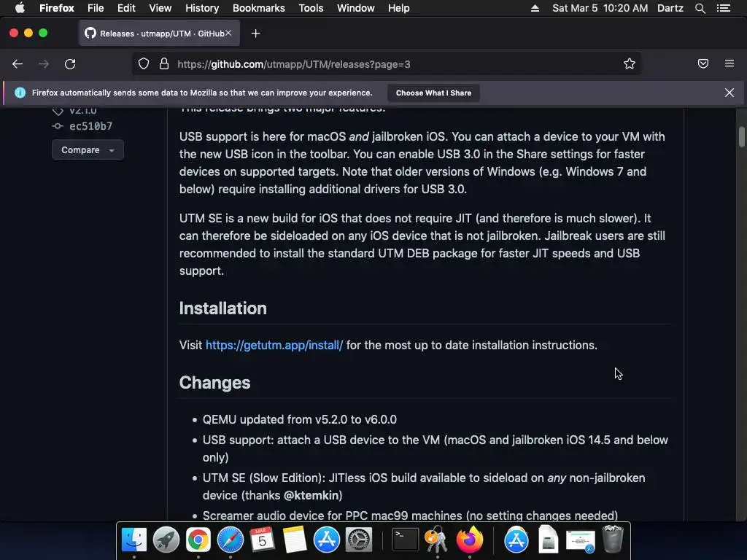This screenshot has width=747, height=560.
Task: Open Keychain Access from the Dock
Action: [x=437, y=540]
